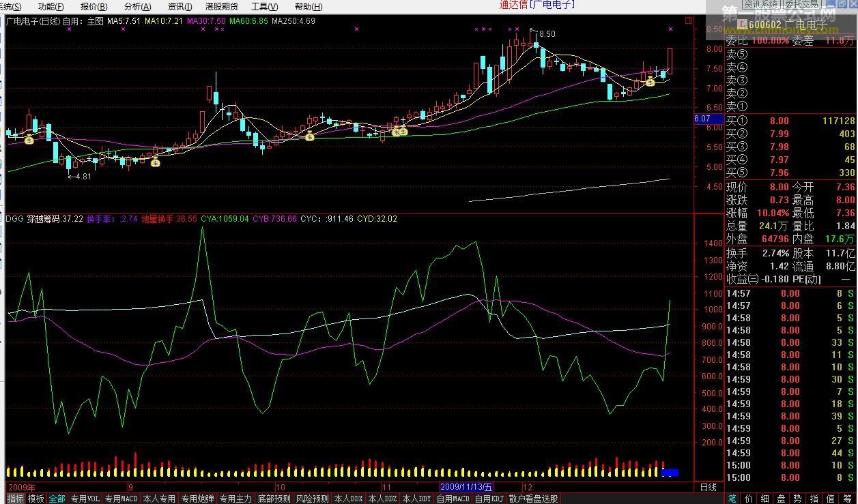
Task: Switch to the 散户看盘选股 indicator tab
Action: pos(533,499)
